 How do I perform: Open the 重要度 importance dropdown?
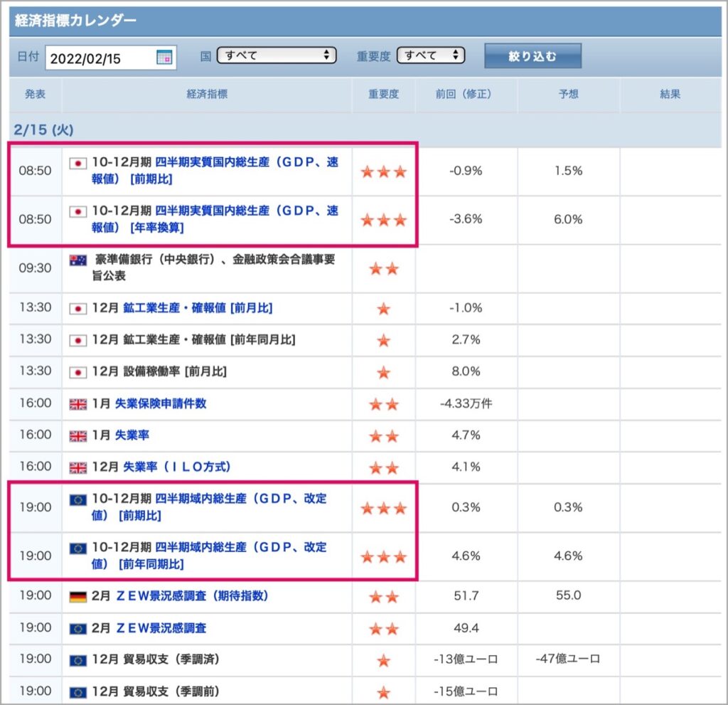(x=431, y=55)
